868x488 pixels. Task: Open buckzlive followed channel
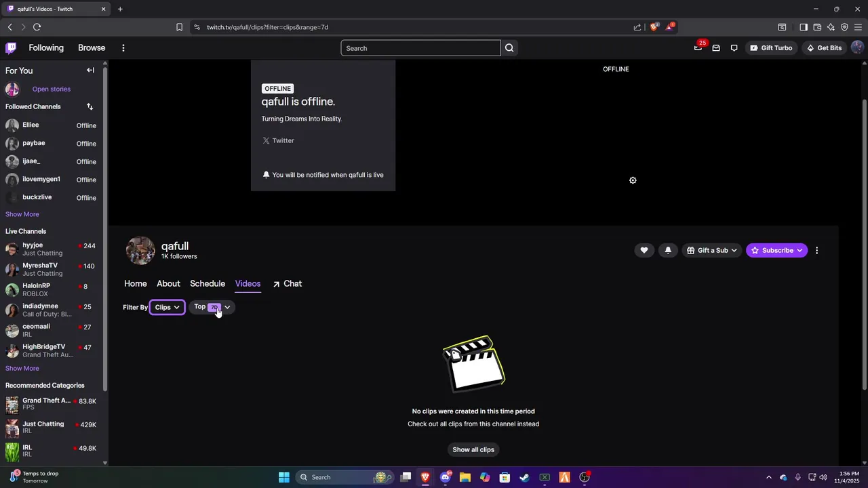click(x=52, y=197)
